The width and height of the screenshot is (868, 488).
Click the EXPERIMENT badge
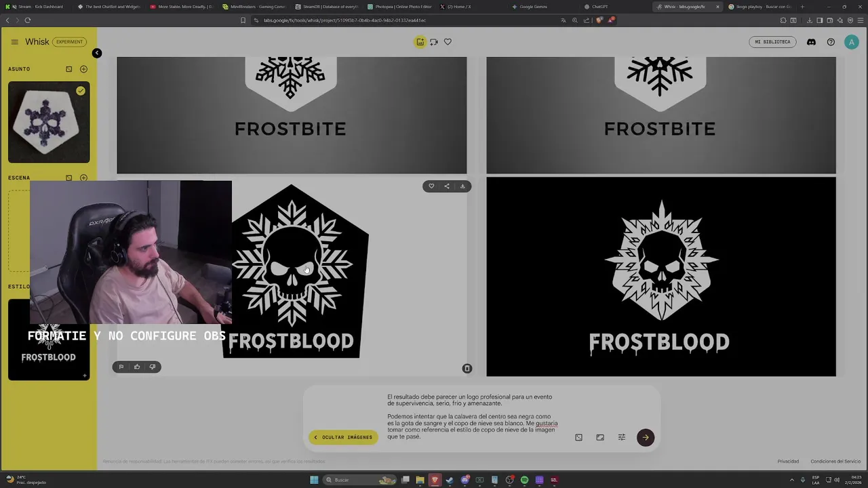pyautogui.click(x=69, y=42)
